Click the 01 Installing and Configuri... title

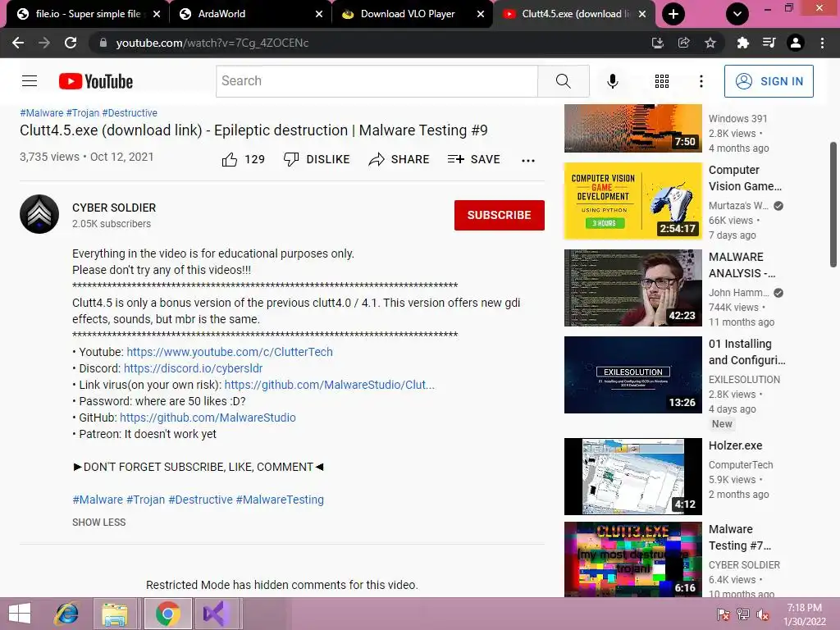coord(746,352)
